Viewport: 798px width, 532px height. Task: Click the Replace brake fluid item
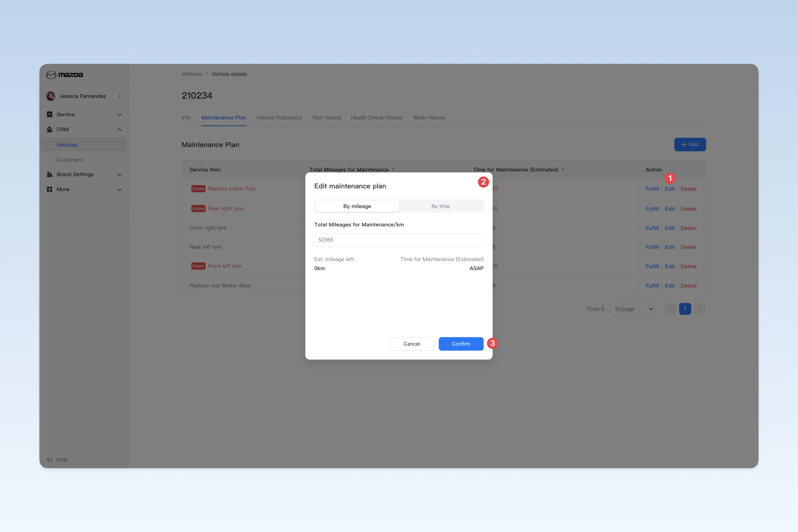(x=231, y=189)
